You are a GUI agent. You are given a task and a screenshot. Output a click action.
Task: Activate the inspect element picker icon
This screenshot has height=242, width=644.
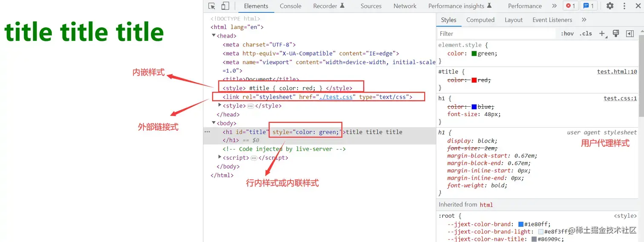pyautogui.click(x=212, y=6)
